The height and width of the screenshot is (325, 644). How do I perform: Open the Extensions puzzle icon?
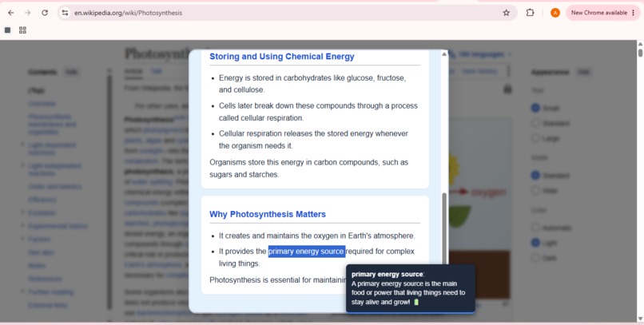531,13
